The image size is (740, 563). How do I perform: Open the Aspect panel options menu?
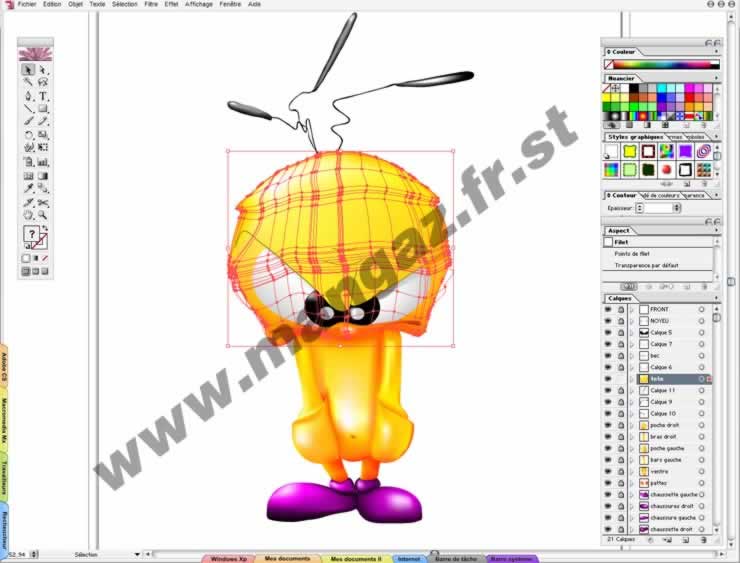[x=716, y=231]
